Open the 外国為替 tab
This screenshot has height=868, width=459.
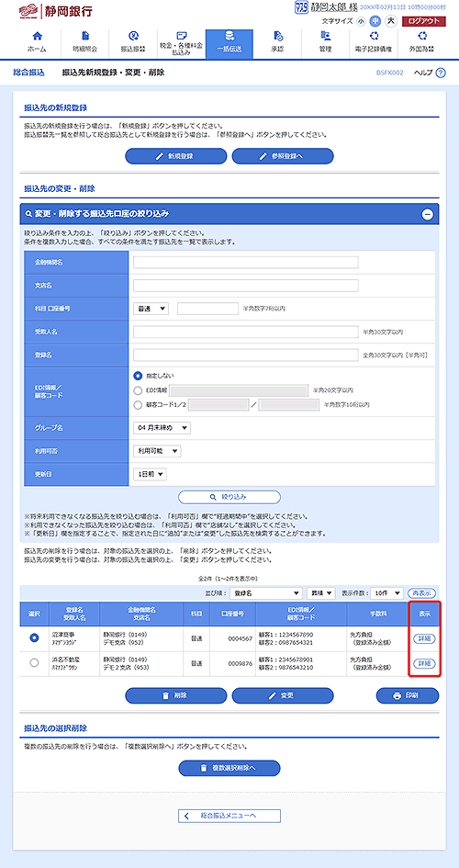[x=421, y=44]
